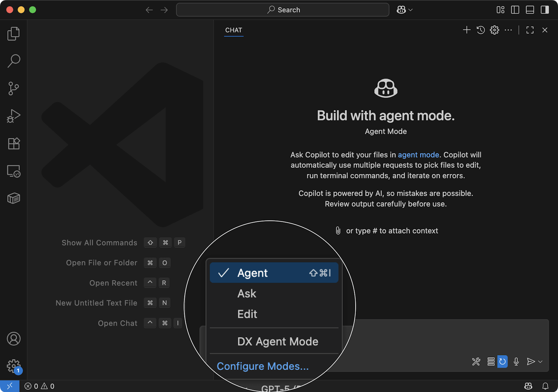Open Source Control view
This screenshot has height=392, width=558.
(14, 88)
